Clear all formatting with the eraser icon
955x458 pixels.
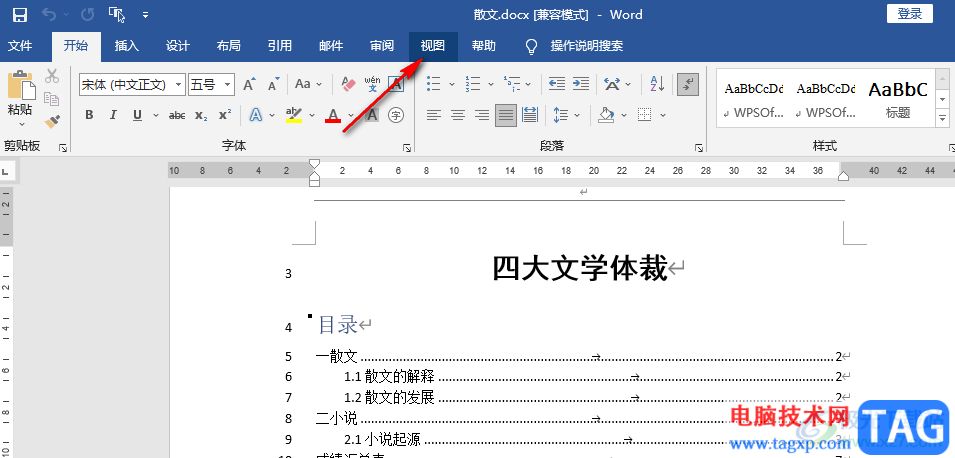point(348,84)
